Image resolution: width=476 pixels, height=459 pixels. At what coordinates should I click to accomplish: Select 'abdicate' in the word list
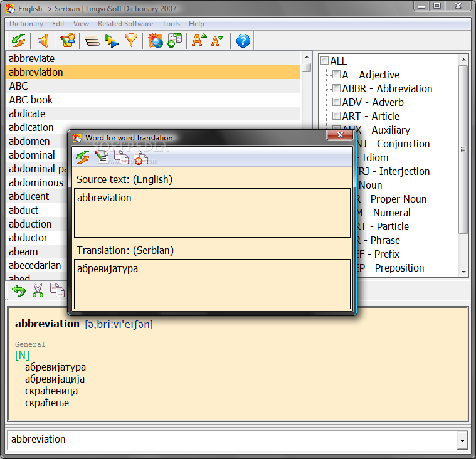153,113
